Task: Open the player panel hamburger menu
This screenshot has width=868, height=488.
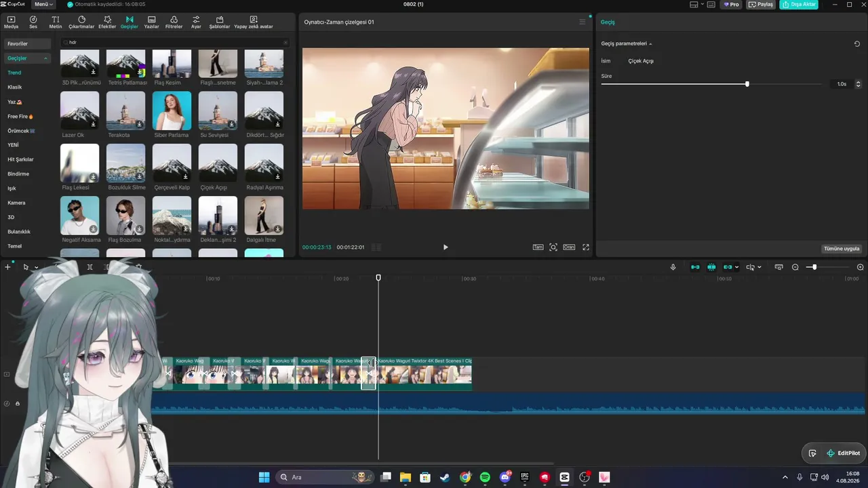Action: coord(582,22)
